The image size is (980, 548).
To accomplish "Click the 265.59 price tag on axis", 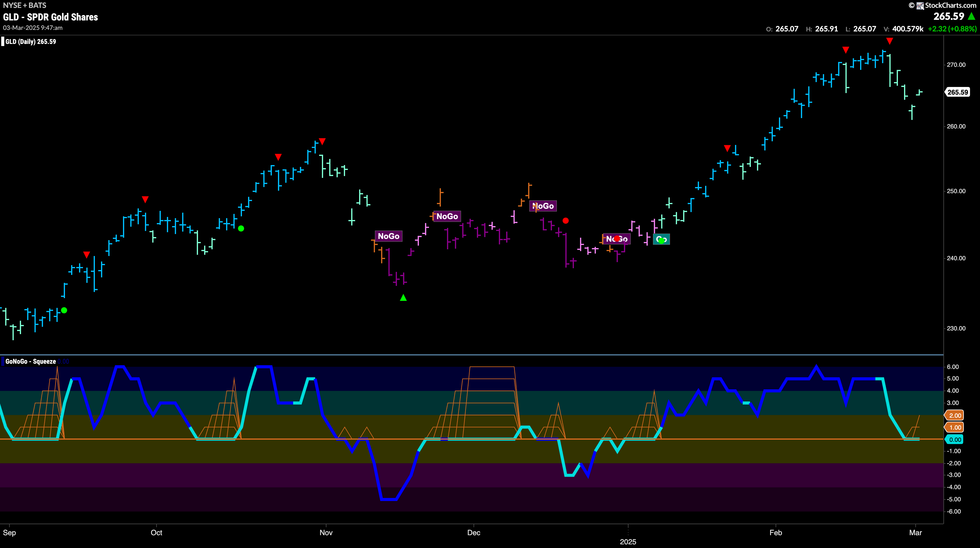I will 957,92.
